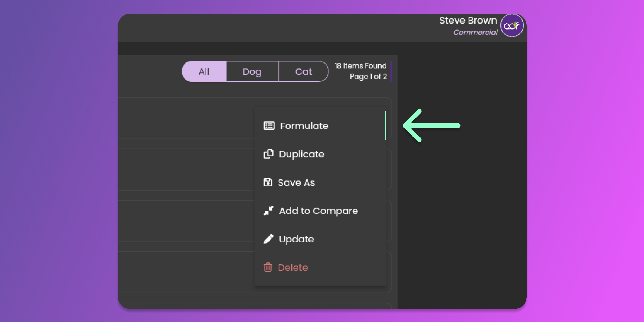Click the Commercial account label
Screen dimensions: 644x322
[475, 32]
